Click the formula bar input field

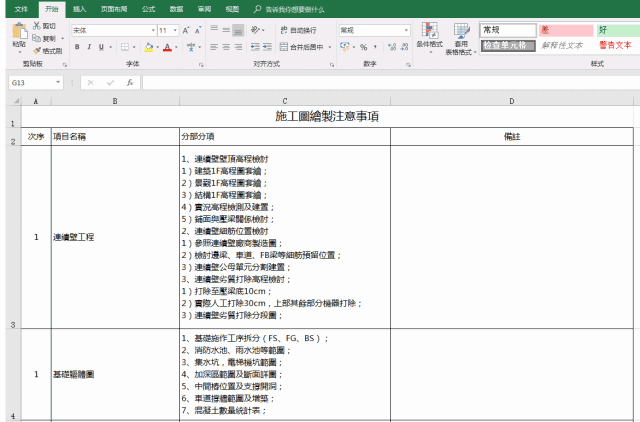tap(391, 82)
